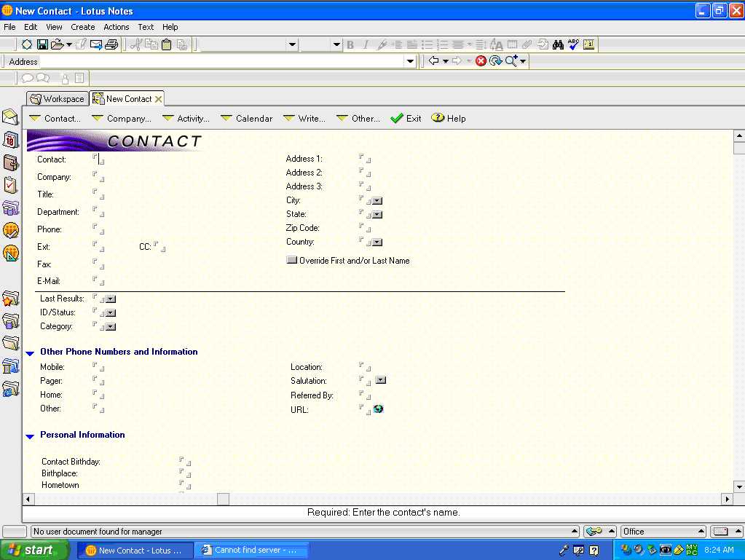Viewport: 745px width, 560px height.
Task: Open the State field dropdown
Action: (x=377, y=215)
